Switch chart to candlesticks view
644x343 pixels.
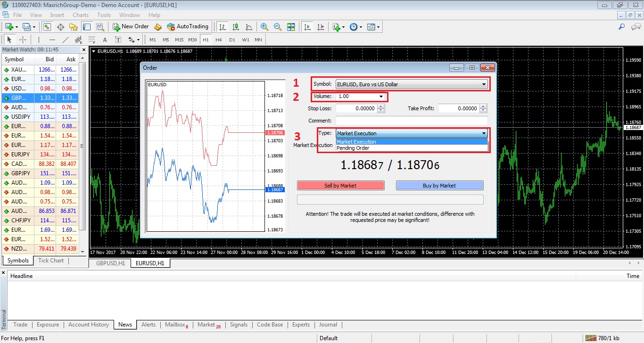tap(236, 27)
